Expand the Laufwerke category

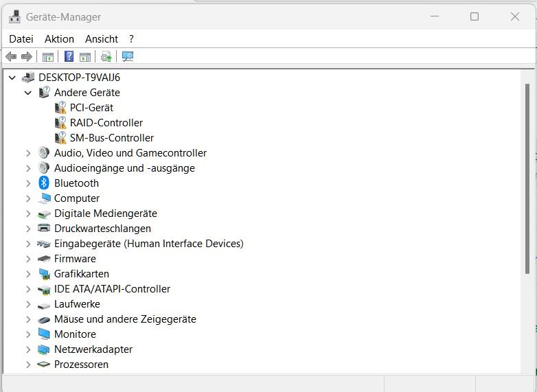pyautogui.click(x=28, y=304)
